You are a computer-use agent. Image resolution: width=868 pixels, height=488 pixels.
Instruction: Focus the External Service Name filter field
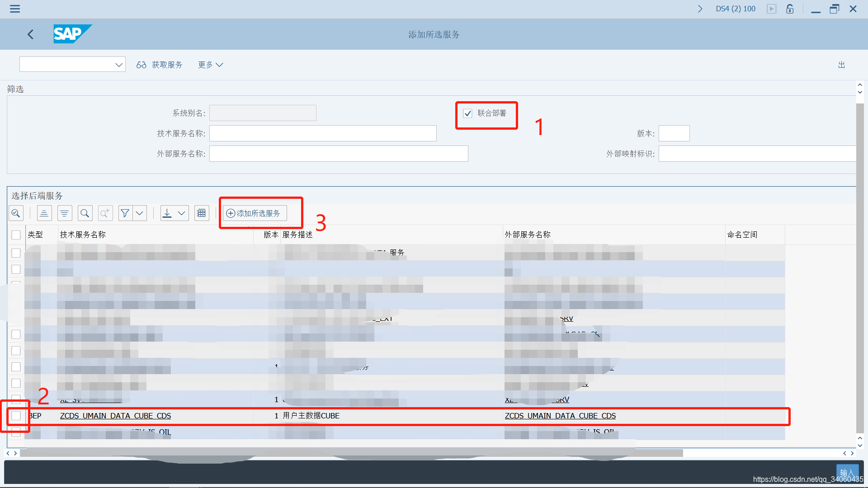click(339, 154)
